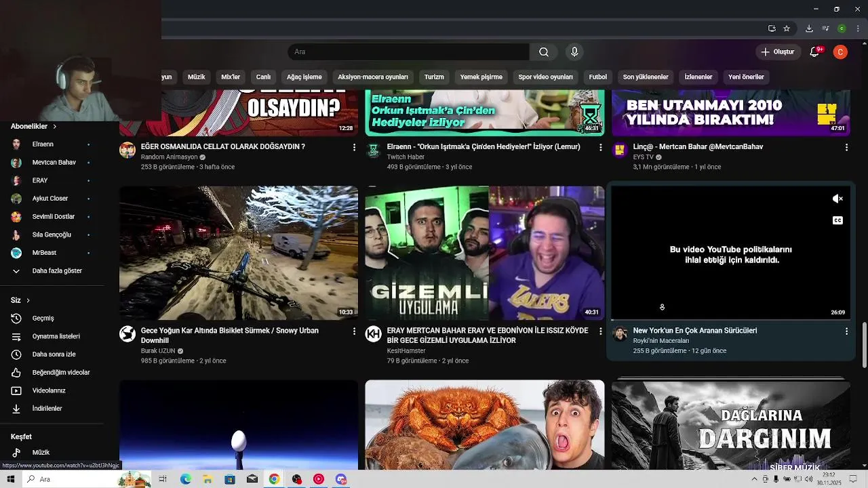Select the Yeni öneriler chip
The image size is (868, 488).
click(x=746, y=77)
